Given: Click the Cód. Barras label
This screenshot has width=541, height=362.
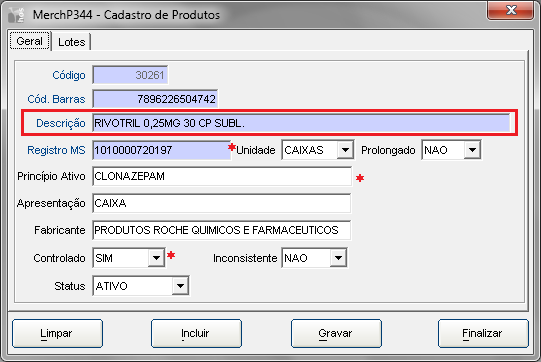Looking at the screenshot, I should click(56, 99).
